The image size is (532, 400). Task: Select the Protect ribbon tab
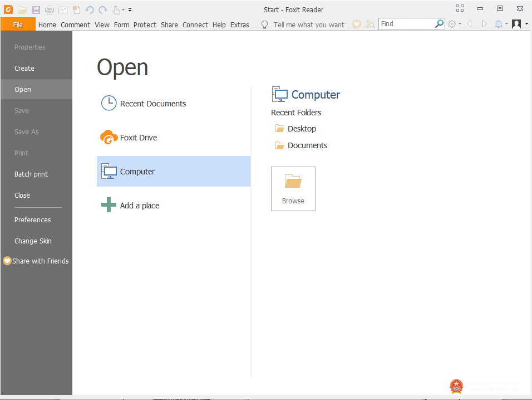tap(145, 25)
